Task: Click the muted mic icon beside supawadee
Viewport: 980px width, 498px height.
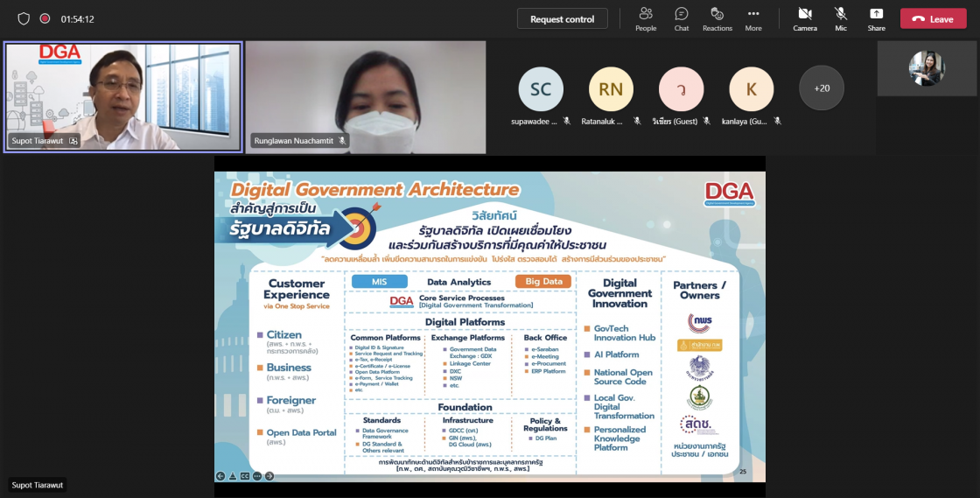Action: pyautogui.click(x=567, y=122)
